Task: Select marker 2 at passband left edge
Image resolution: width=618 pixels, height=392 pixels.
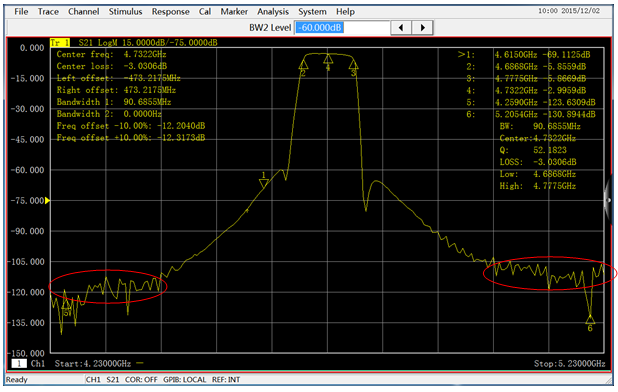Action: click(x=303, y=65)
